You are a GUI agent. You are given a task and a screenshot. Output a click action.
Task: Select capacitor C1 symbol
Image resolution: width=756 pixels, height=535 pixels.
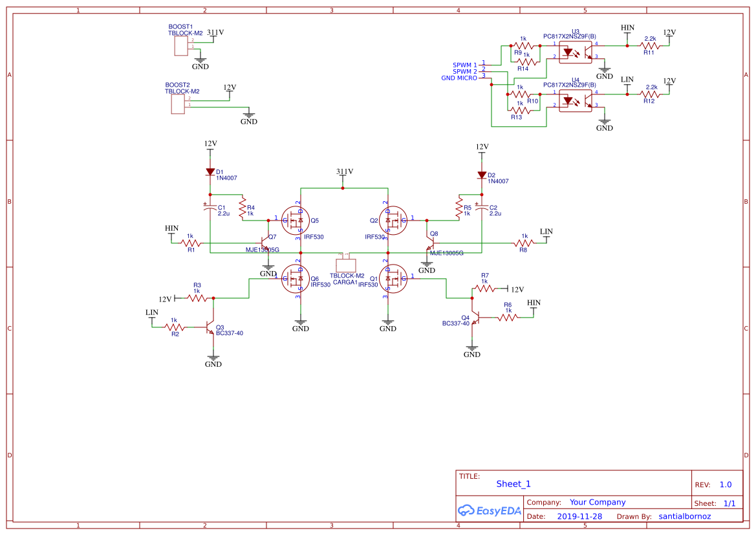(210, 208)
